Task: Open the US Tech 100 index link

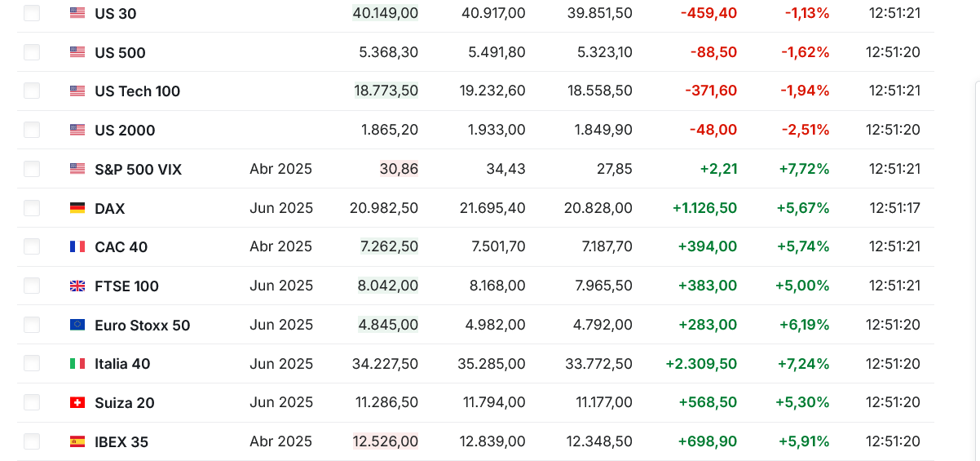Action: coord(137,91)
